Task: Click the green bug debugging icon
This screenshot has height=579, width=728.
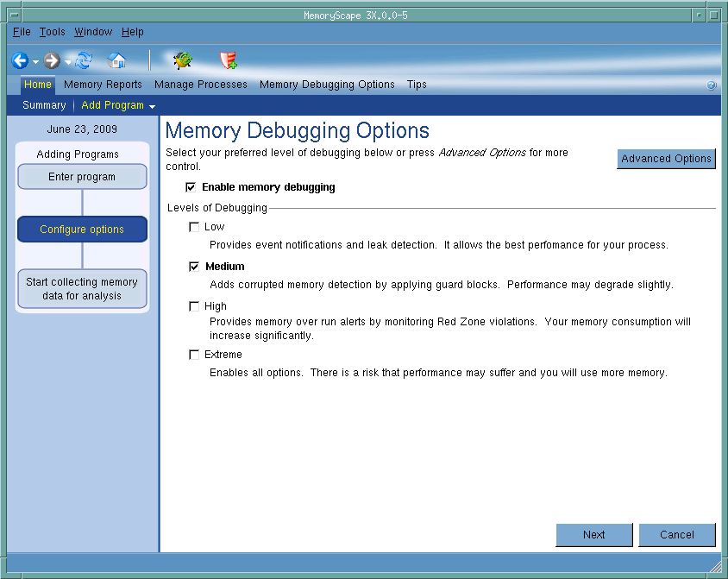Action: click(182, 60)
